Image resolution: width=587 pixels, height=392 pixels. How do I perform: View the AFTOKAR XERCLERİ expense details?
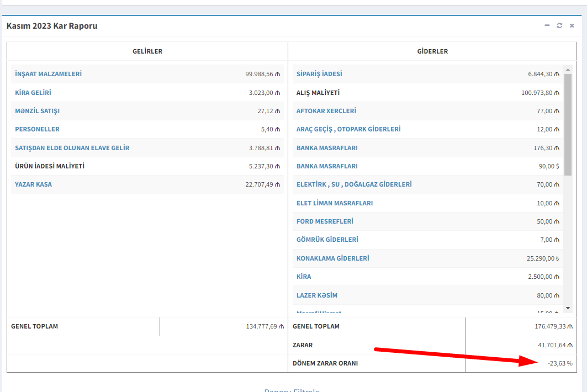coord(326,111)
